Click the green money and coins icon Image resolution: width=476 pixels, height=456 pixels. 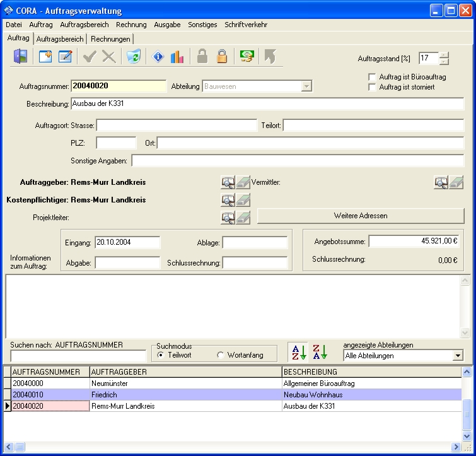tap(247, 57)
